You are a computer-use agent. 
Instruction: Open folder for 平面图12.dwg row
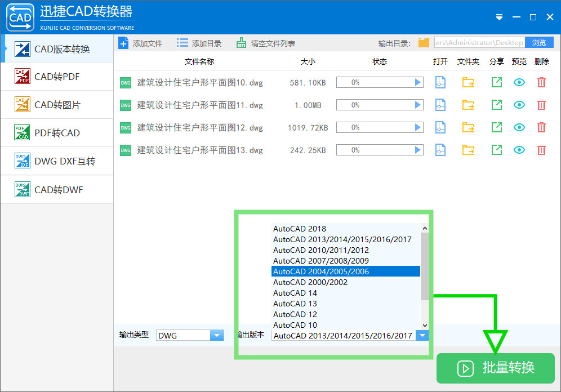point(468,127)
